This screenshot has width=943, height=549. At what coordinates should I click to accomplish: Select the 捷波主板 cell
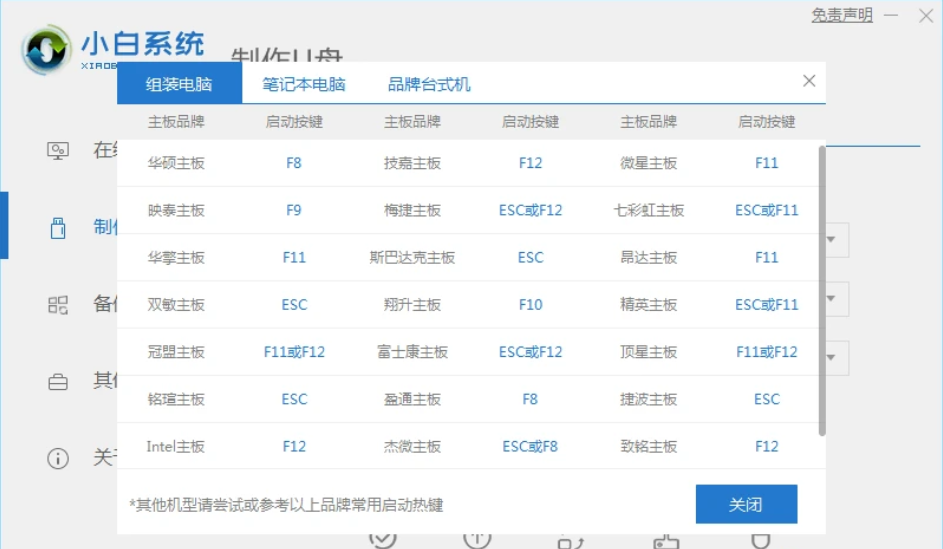tap(649, 399)
